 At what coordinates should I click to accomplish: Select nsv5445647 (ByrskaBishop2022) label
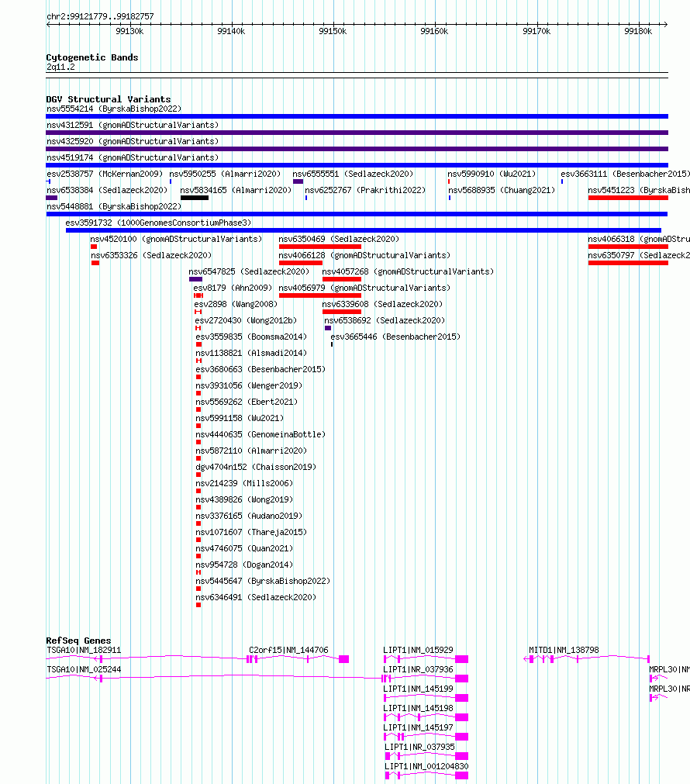click(x=263, y=581)
